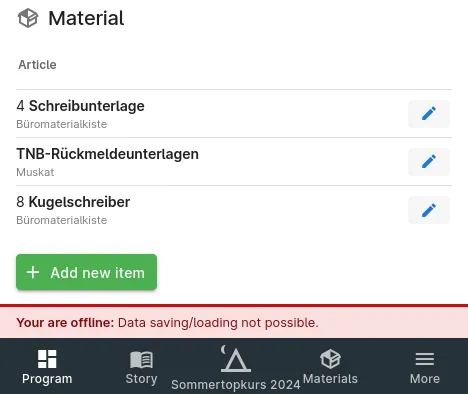468x394 pixels.
Task: Add new item to material list
Action: click(x=86, y=272)
